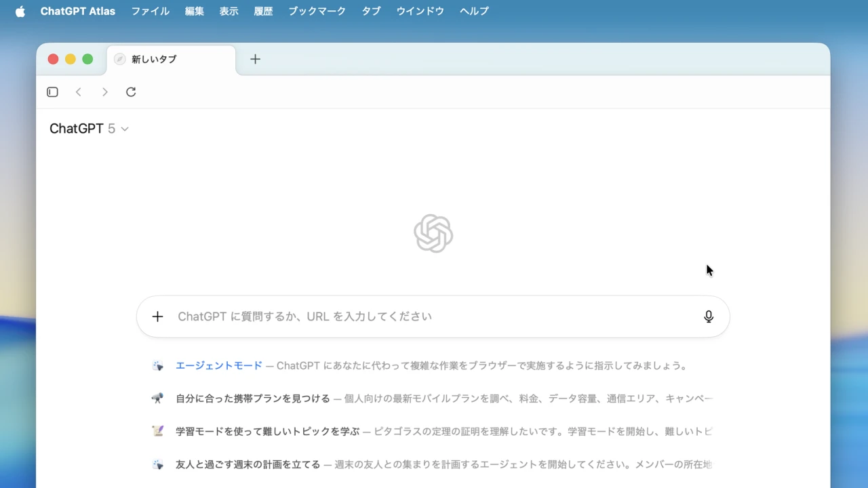Screen dimensions: 868x488
Task: Choose 自分に合った携帯プランを見つける suggestion
Action: (252, 399)
